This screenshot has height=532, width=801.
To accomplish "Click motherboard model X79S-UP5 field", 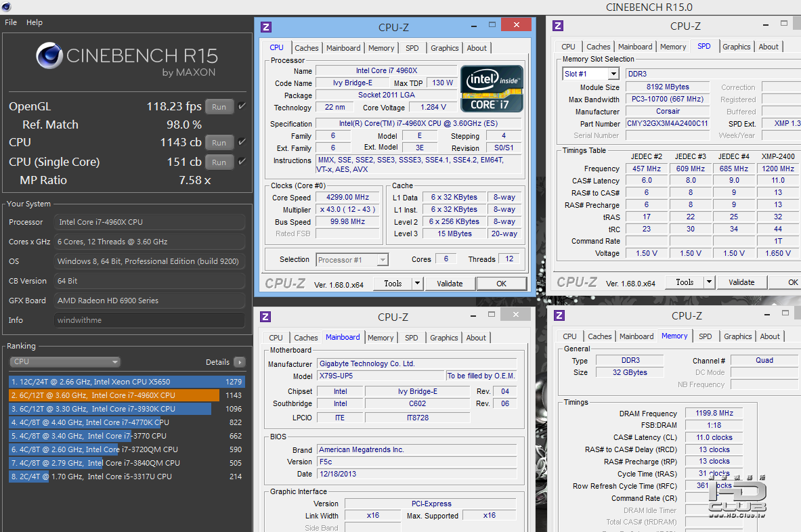I will (x=381, y=376).
